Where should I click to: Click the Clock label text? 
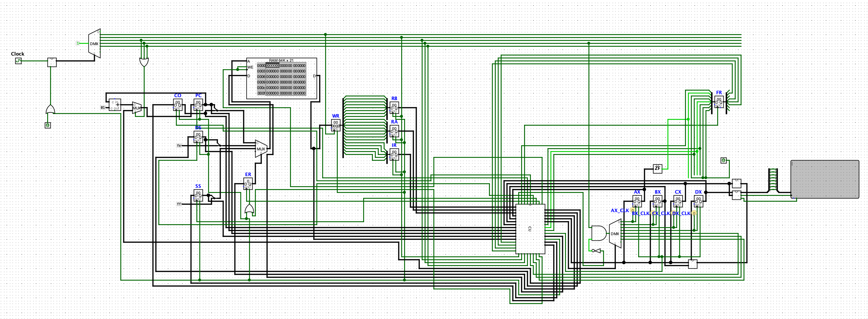(18, 54)
